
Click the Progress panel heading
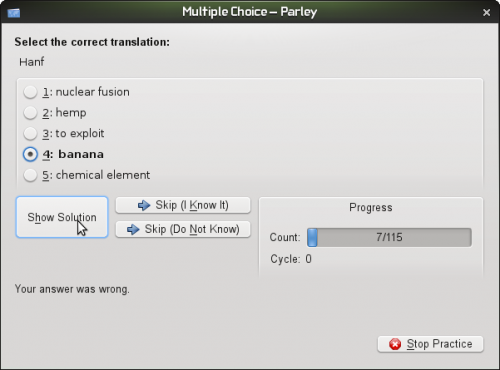coord(371,207)
